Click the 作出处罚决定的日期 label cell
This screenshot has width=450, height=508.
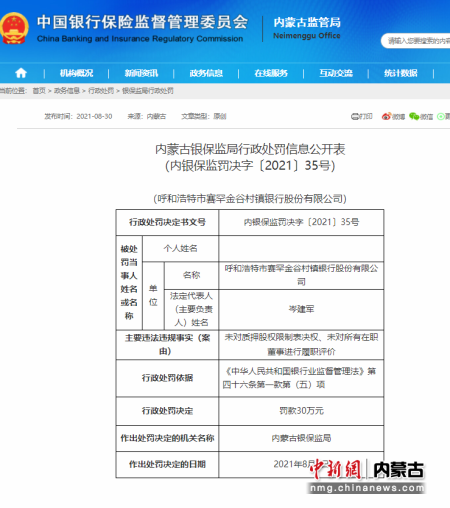point(167,464)
